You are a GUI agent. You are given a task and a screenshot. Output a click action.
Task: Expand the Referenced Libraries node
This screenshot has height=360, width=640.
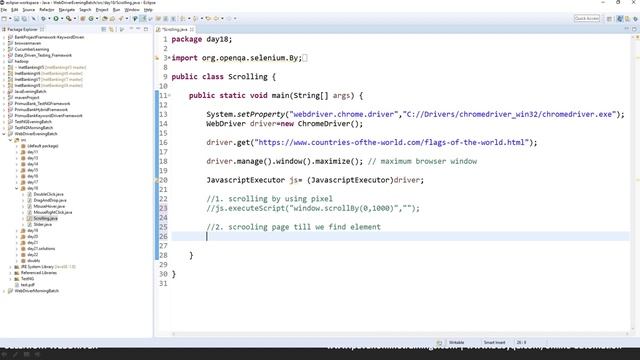point(10,273)
